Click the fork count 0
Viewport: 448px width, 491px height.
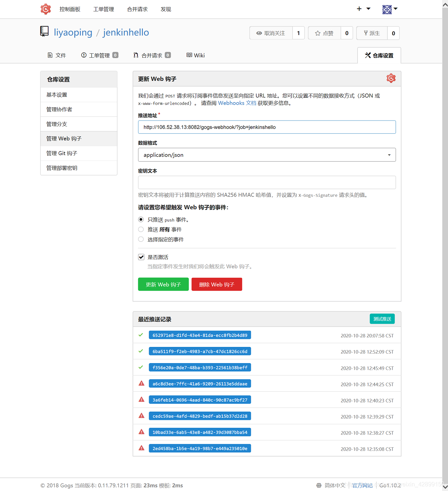393,33
